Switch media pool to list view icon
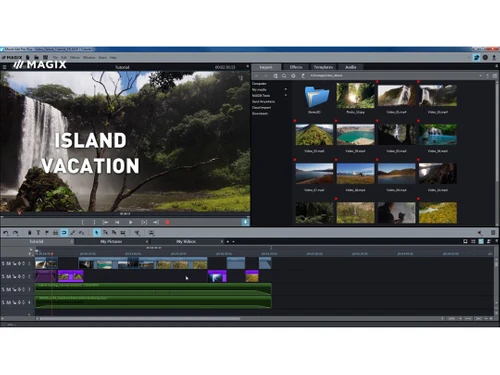 click(x=494, y=76)
